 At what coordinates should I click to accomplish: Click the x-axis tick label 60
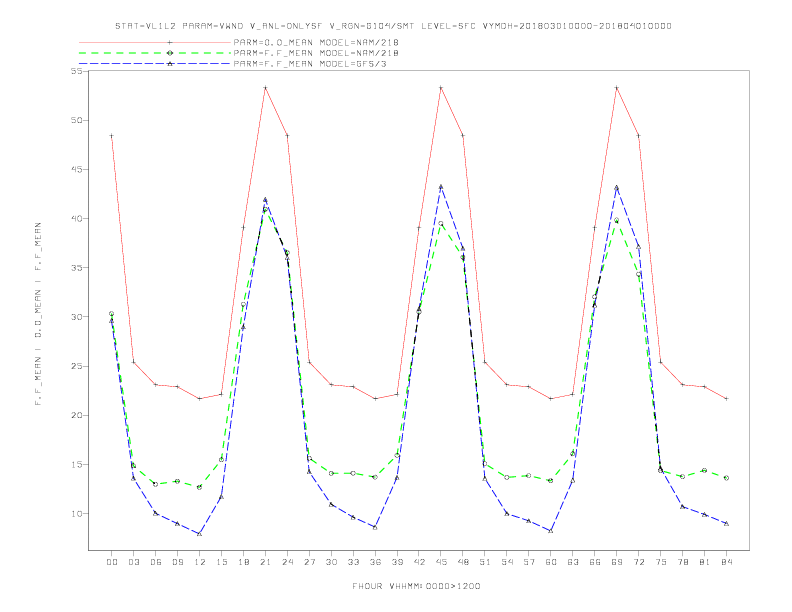point(551,562)
